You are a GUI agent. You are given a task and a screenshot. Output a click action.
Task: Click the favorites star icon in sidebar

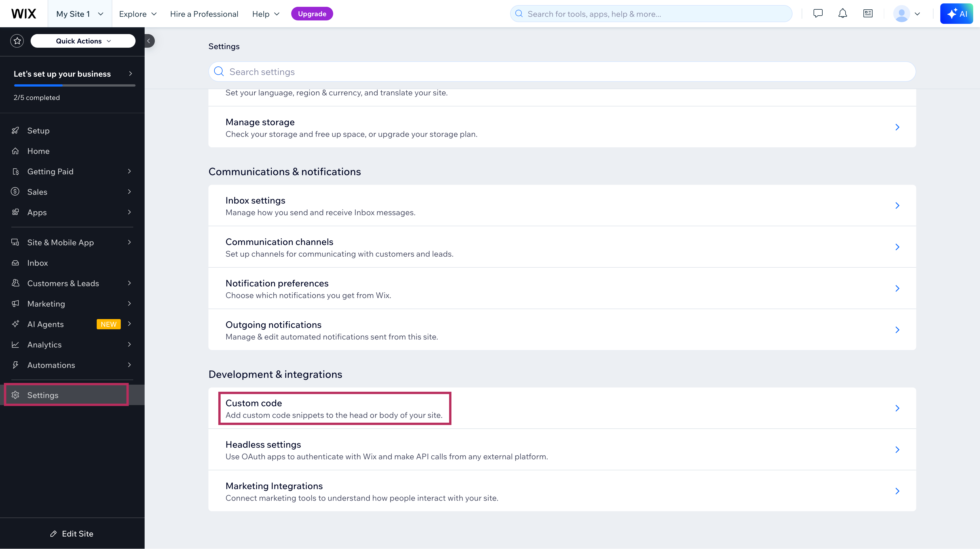[17, 41]
